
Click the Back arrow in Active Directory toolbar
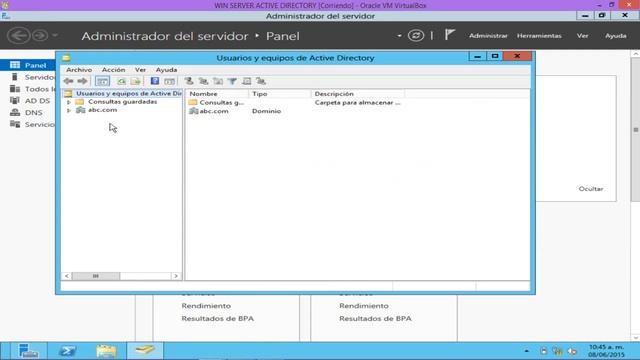[68, 81]
